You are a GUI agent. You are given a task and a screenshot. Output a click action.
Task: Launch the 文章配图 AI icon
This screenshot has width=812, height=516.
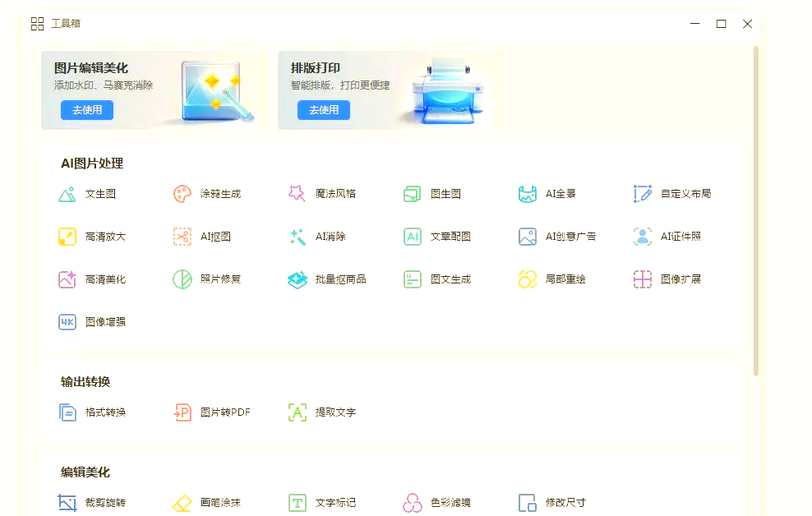tap(413, 237)
